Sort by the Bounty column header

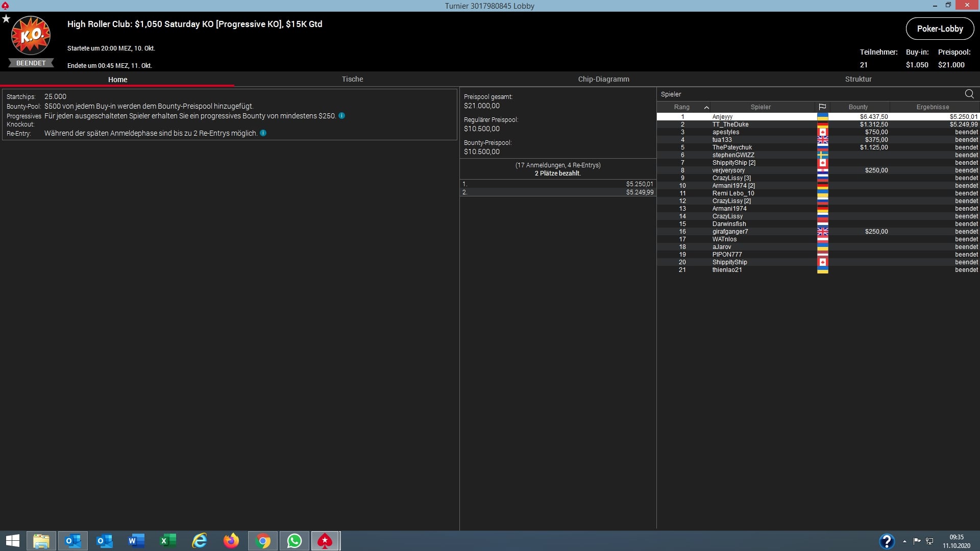pyautogui.click(x=858, y=107)
